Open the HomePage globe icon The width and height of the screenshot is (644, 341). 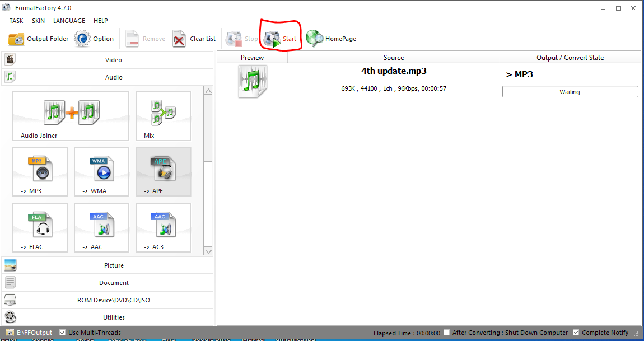pyautogui.click(x=314, y=39)
